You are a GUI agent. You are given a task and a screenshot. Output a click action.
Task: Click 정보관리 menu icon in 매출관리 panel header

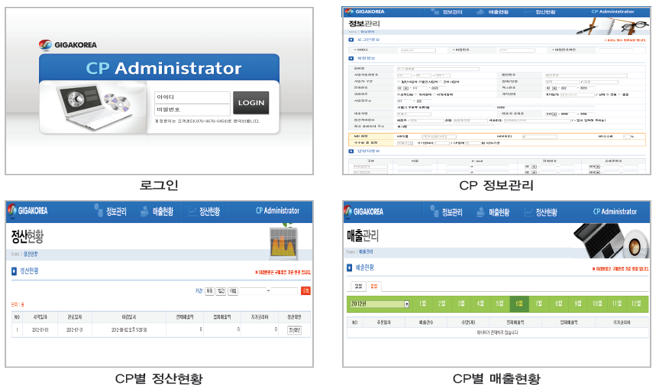[x=434, y=211]
